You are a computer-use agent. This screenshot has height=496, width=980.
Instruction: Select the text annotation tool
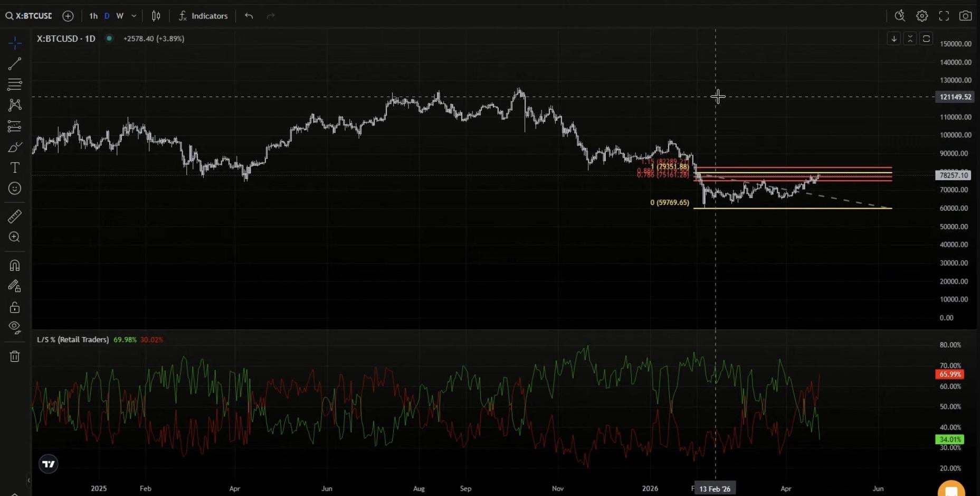(x=15, y=168)
